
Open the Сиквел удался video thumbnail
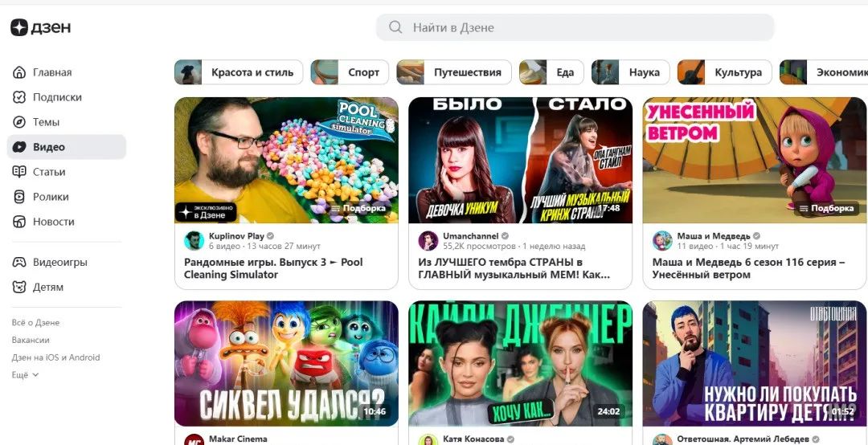pyautogui.click(x=286, y=364)
